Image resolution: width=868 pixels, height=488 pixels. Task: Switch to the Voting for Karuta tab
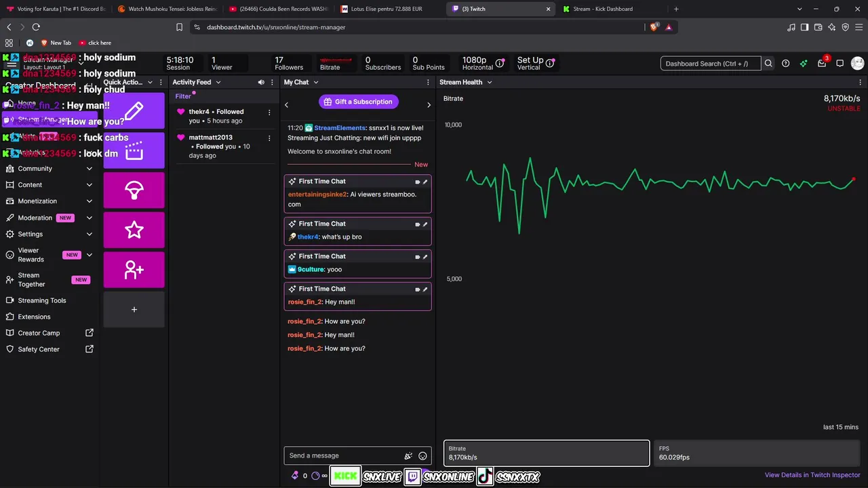[x=56, y=9]
